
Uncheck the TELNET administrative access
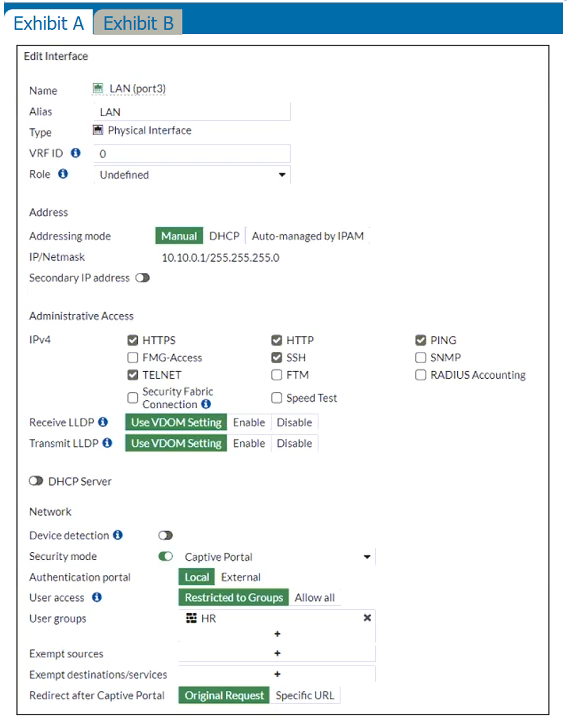[133, 375]
